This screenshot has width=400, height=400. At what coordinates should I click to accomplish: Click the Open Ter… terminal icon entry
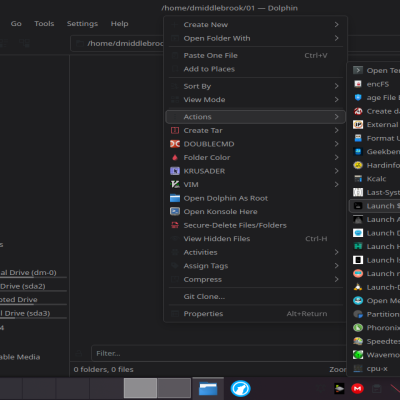pyautogui.click(x=375, y=70)
